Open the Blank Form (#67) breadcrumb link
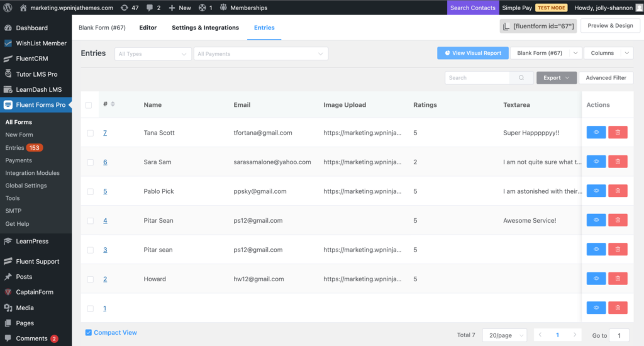The height and width of the screenshot is (346, 644). click(x=102, y=28)
